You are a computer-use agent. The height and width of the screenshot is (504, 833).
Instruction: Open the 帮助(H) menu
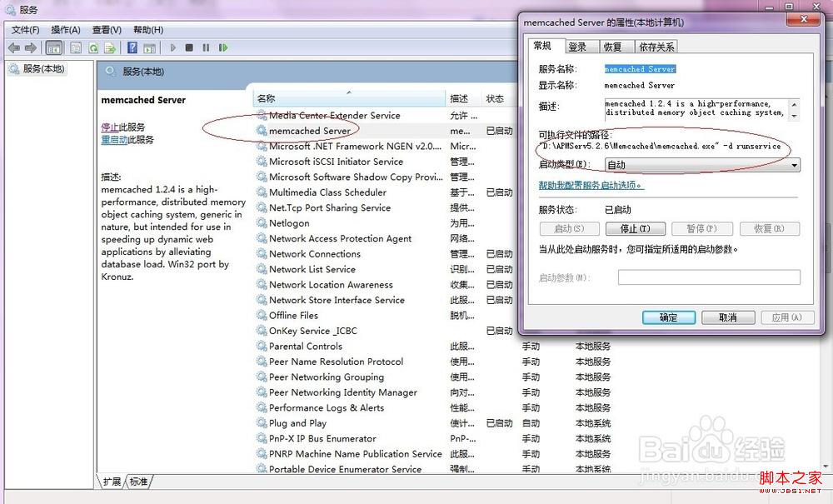coord(148,30)
